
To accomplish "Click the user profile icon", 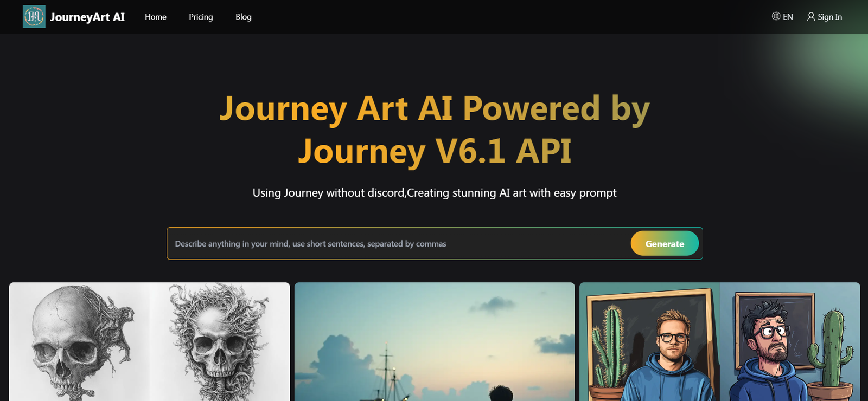I will click(811, 17).
